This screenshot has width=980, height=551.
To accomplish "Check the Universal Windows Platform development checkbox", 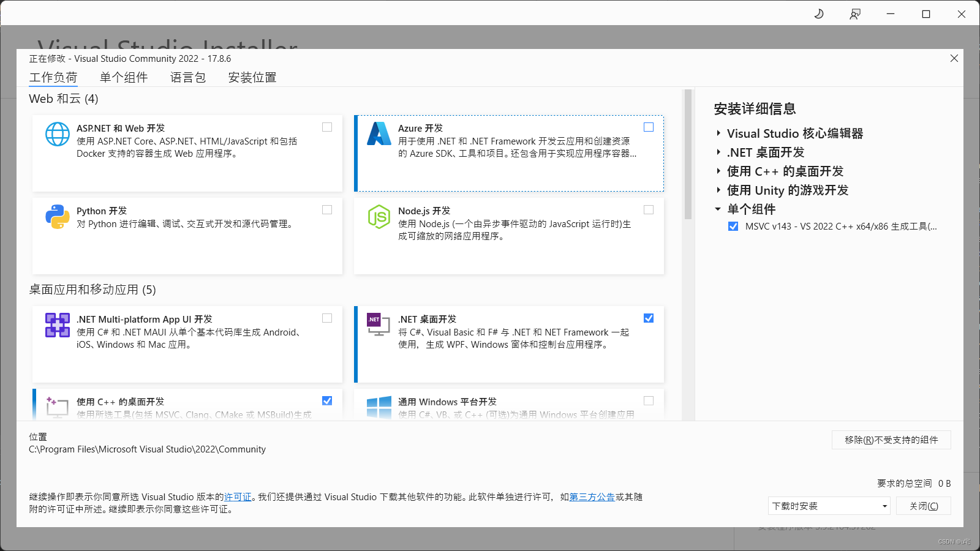I will [649, 401].
